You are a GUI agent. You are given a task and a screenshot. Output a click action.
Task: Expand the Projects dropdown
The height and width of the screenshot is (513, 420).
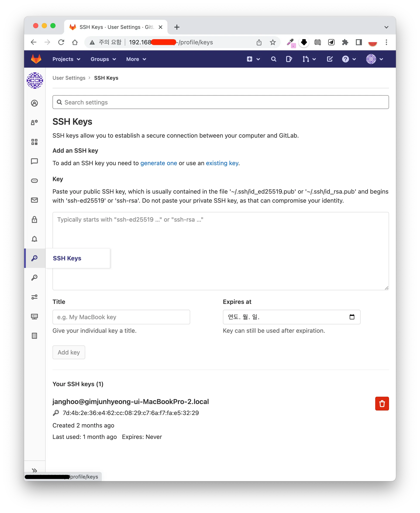[66, 59]
